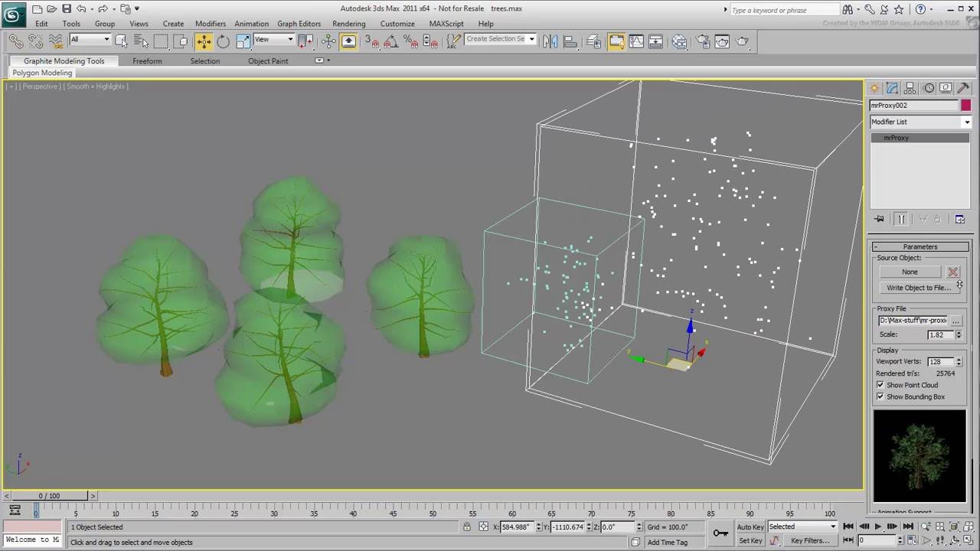This screenshot has height=551, width=980.
Task: Toggle Percent Snap
Action: coord(410,41)
